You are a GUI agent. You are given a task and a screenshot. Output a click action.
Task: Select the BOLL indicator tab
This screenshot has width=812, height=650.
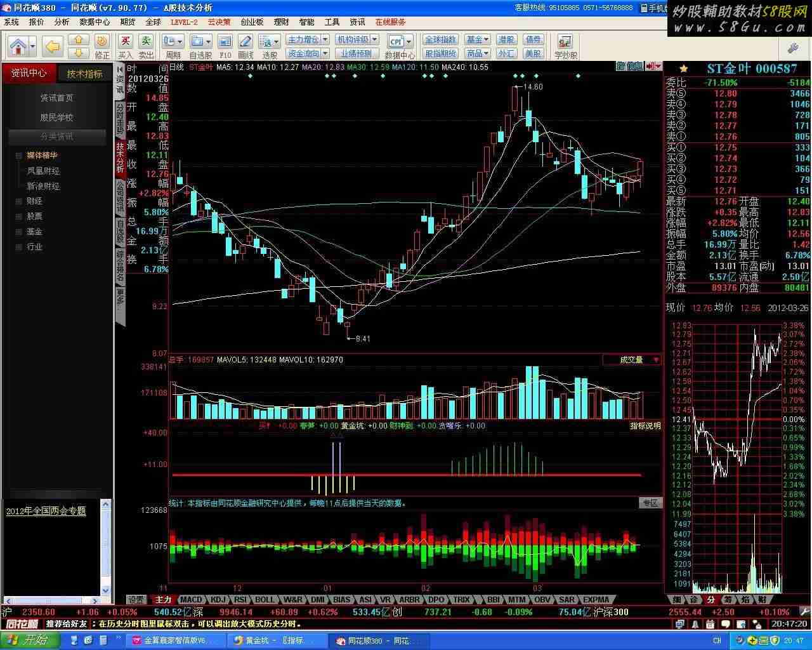[265, 600]
